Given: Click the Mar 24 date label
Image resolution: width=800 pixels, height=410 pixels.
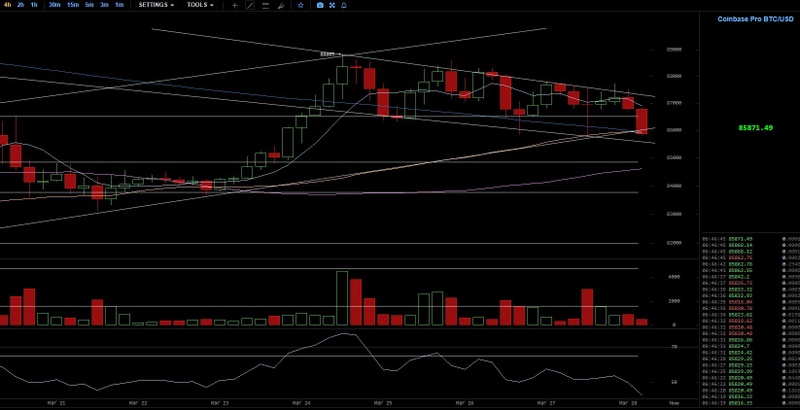Looking at the screenshot, I should click(x=301, y=403).
